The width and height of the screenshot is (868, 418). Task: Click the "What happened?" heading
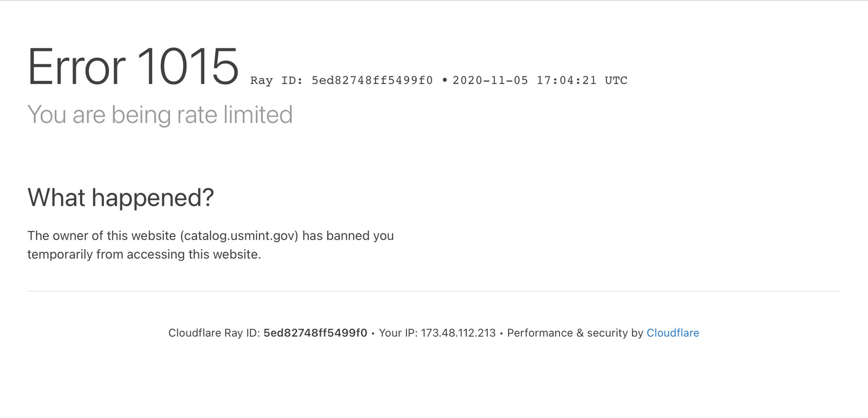[x=120, y=198]
